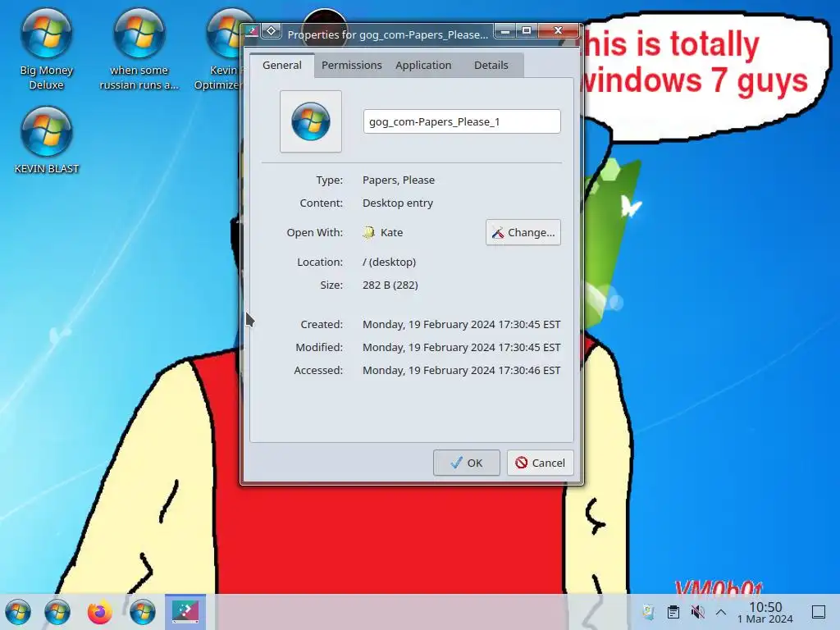
Task: Click the Accessed date ending 17:30:46 EST
Action: tap(461, 371)
